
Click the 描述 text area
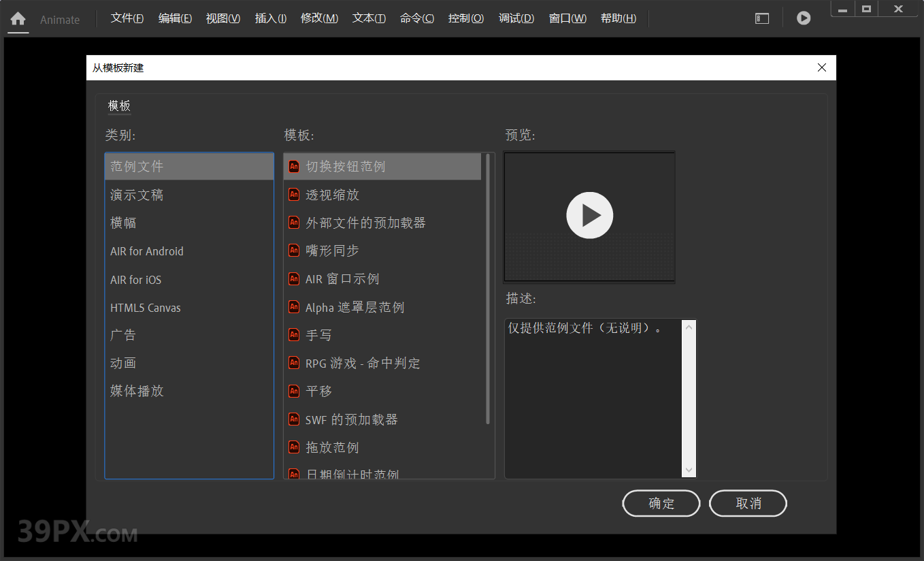593,398
